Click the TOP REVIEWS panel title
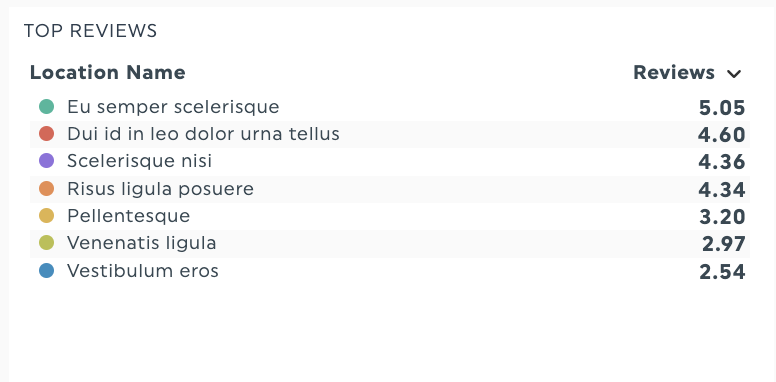Screen dimensions: 776x382 pyautogui.click(x=91, y=31)
